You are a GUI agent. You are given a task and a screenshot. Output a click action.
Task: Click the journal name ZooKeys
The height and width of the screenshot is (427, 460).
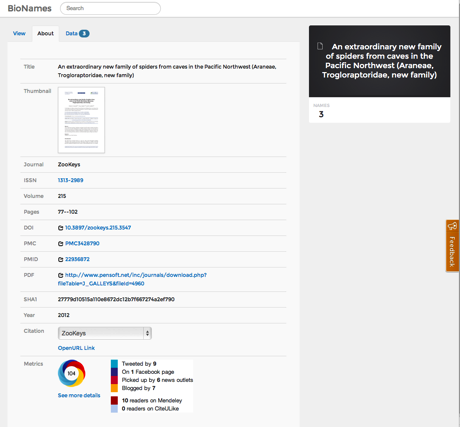coord(69,164)
